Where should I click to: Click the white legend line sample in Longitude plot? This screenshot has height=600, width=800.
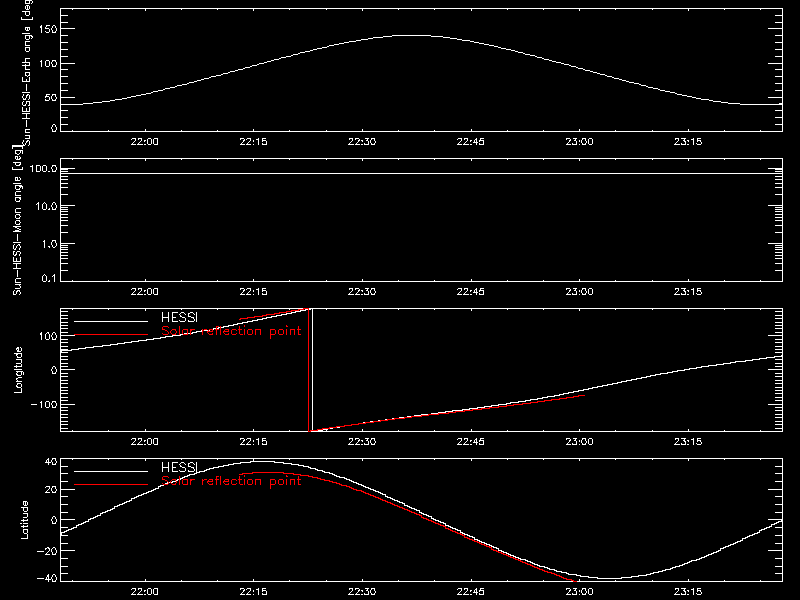tap(111, 321)
